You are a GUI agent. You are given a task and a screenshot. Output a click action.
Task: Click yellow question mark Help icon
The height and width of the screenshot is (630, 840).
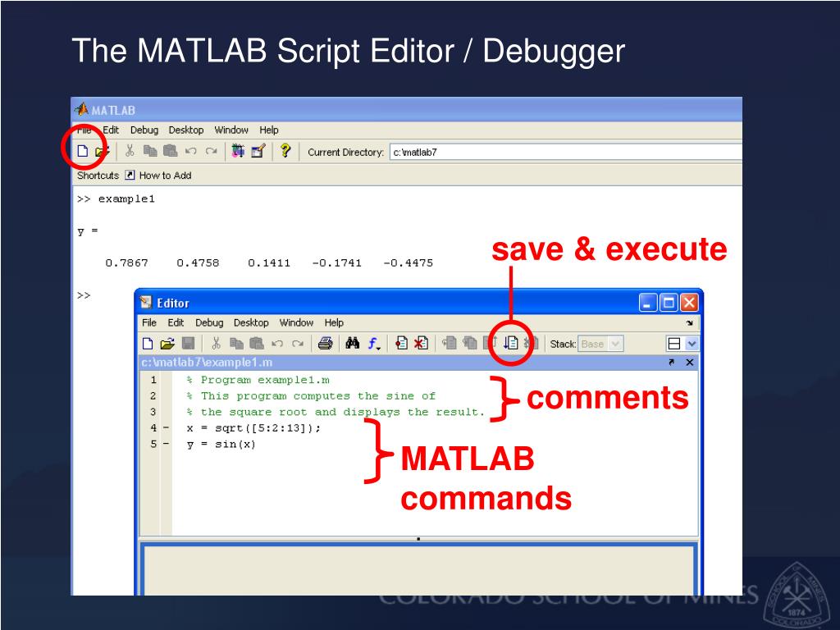[x=285, y=151]
